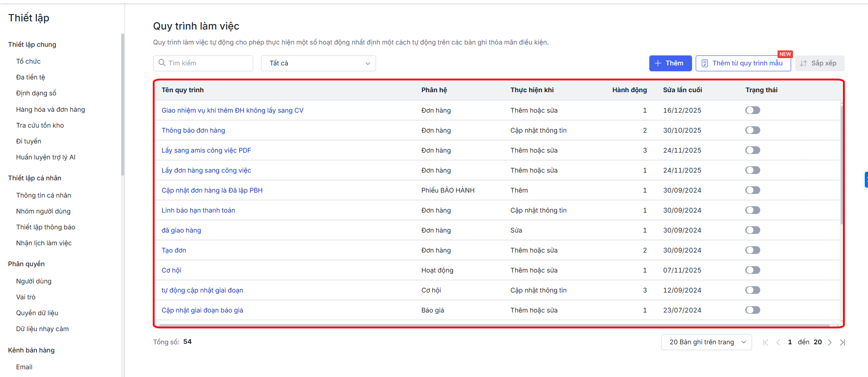Open the Tạo đơn workflow link

[x=174, y=250]
